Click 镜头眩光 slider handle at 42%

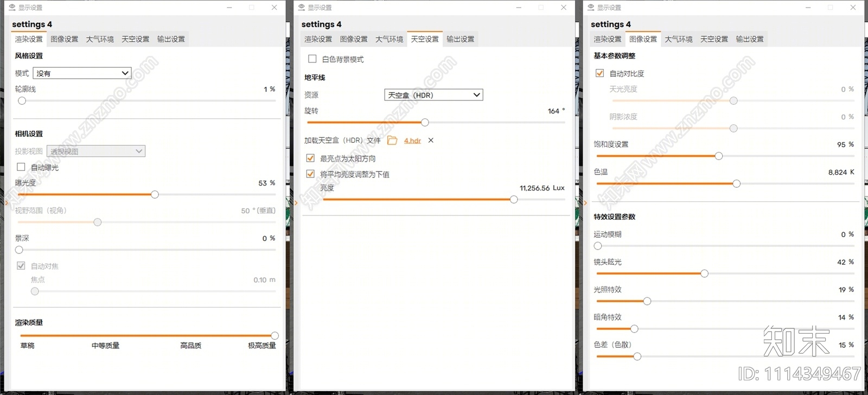coord(704,273)
